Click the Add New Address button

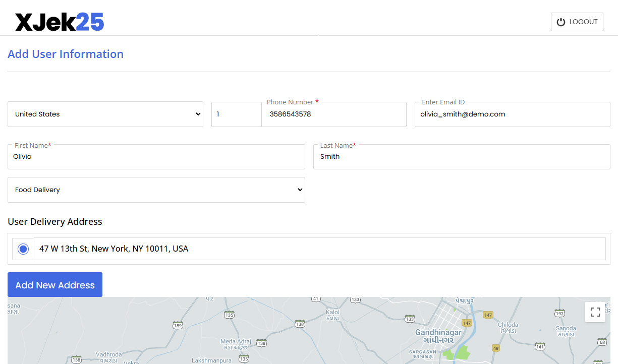tap(54, 284)
